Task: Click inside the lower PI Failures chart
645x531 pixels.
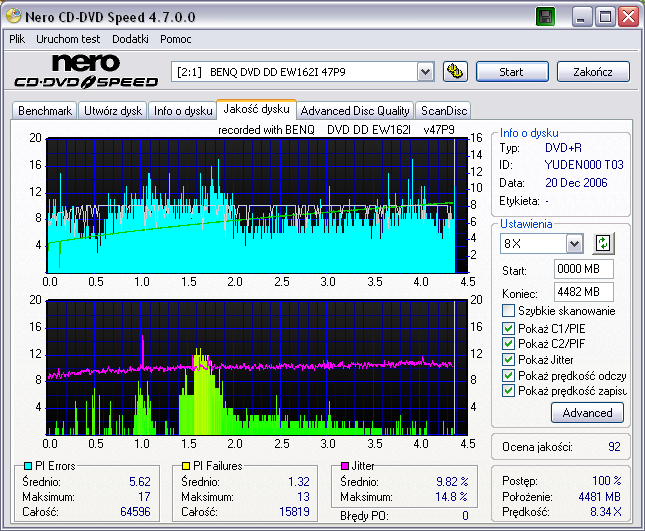Action: click(257, 368)
